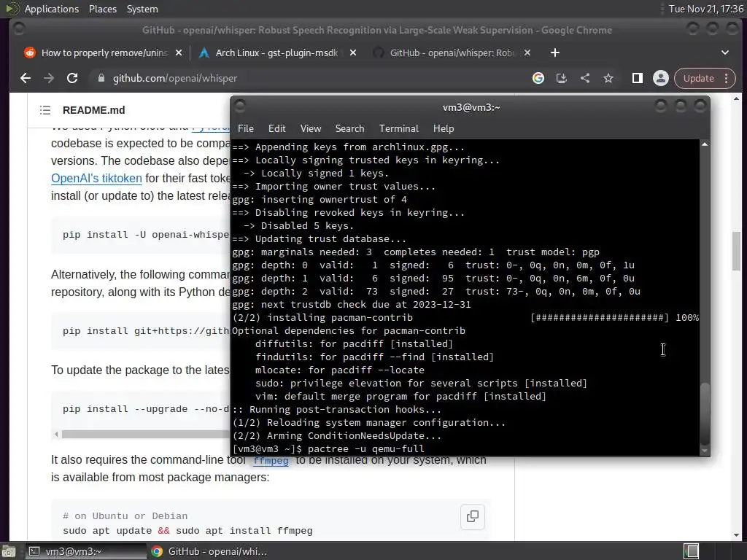Viewport: 747px width, 560px height.
Task: Toggle Chrome side panel
Action: [x=638, y=78]
